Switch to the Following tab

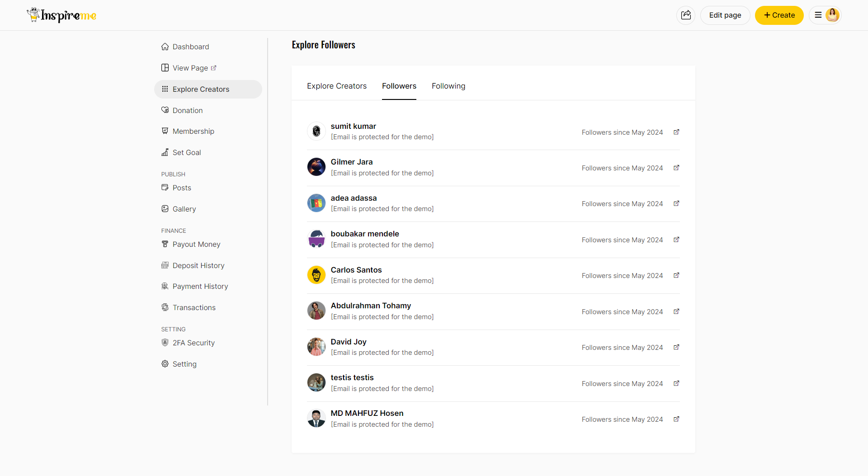coord(448,86)
